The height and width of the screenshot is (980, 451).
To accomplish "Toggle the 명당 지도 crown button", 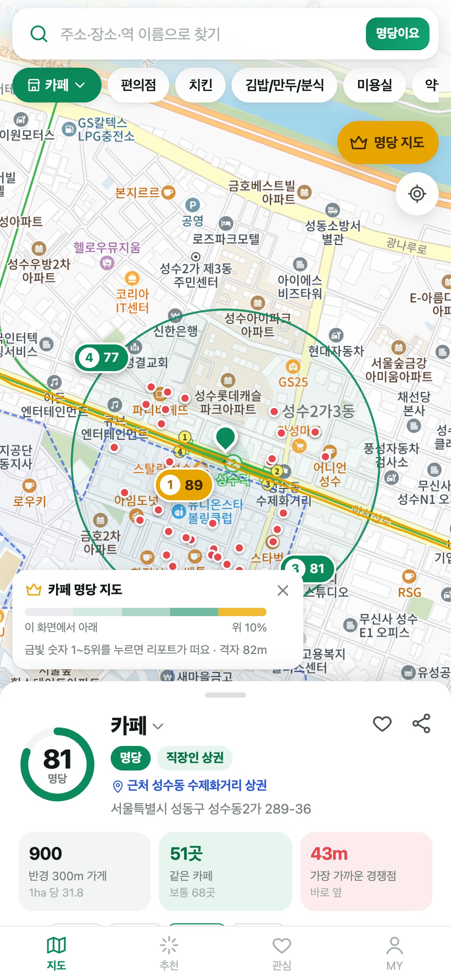I will pos(388,143).
